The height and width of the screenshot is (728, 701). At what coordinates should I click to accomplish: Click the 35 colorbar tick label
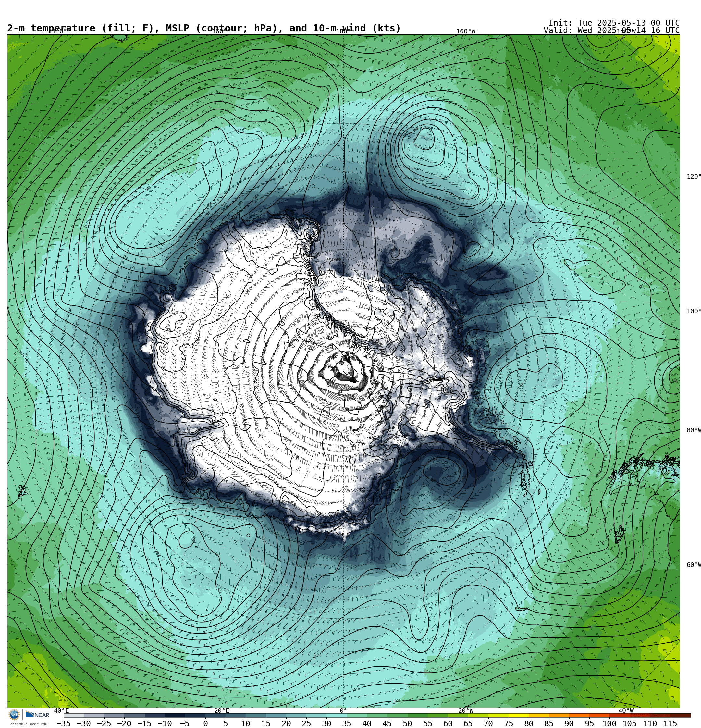(x=347, y=723)
